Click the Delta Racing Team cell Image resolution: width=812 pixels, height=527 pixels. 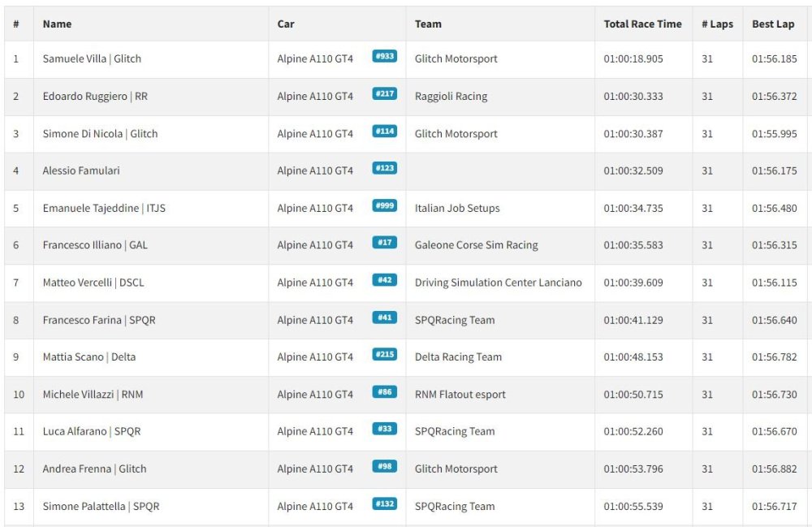tap(458, 356)
